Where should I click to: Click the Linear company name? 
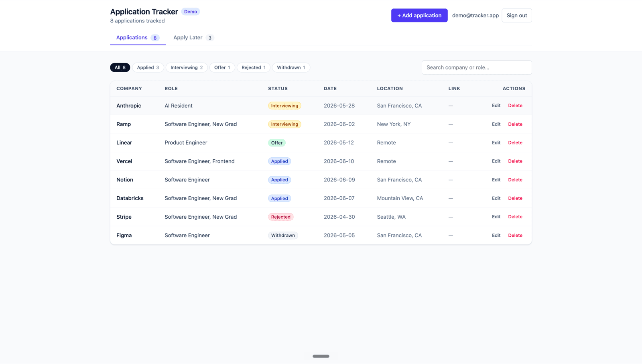[x=124, y=142]
